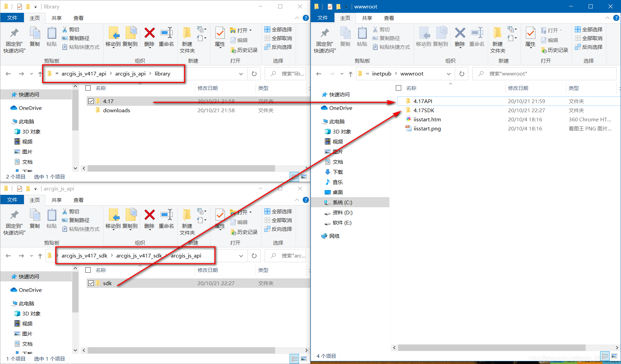Screen dimensions: 621x364
Task: Click the Delete (删除) icon in wwwroot window
Action: click(460, 33)
